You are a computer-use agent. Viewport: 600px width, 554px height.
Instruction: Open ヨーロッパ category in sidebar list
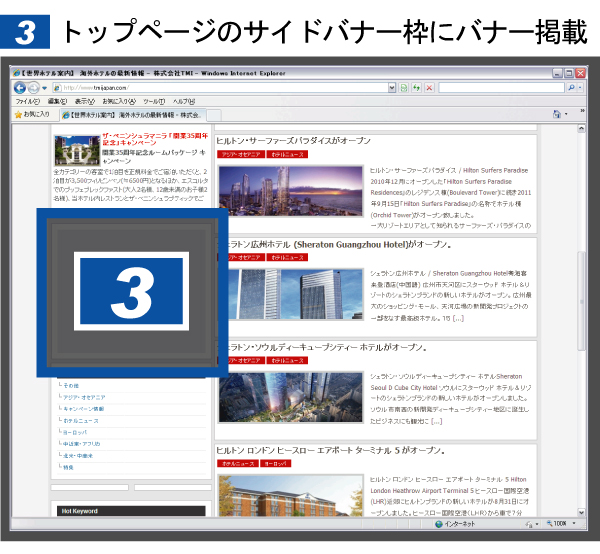75,432
